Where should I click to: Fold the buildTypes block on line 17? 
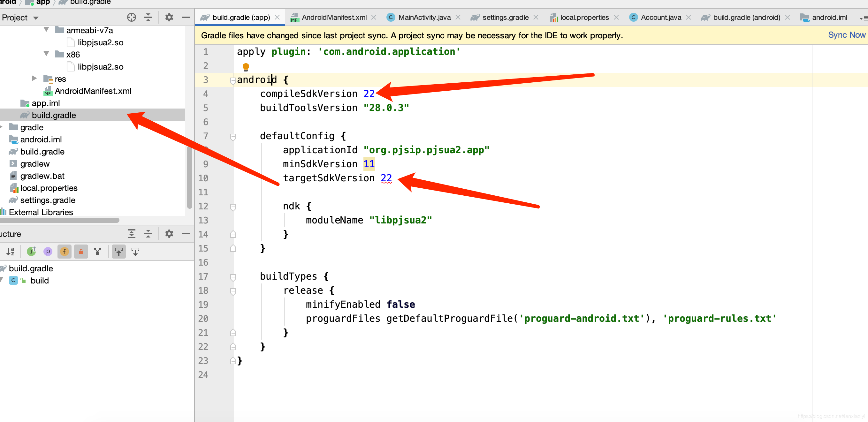coord(233,277)
